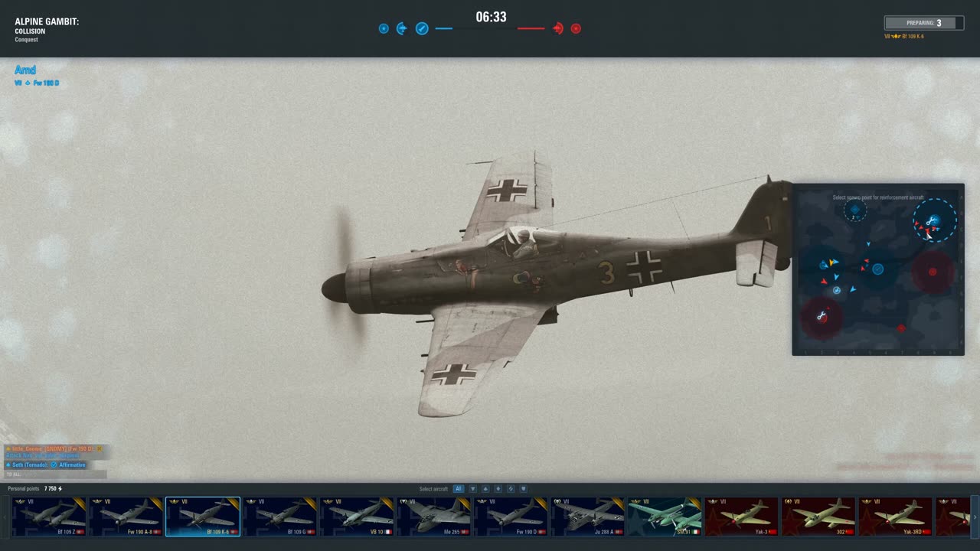Click the Bf 109 K-6 label under Preparing
The height and width of the screenshot is (551, 980).
coord(913,36)
